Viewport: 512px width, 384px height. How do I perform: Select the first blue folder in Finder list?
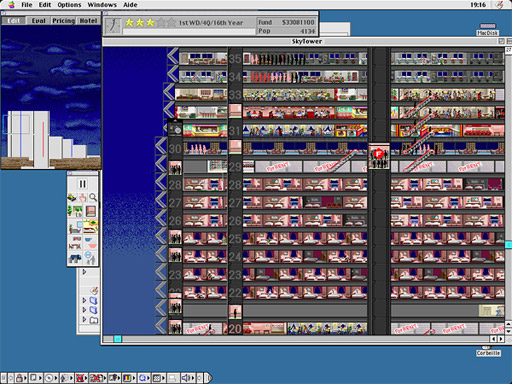click(x=94, y=300)
